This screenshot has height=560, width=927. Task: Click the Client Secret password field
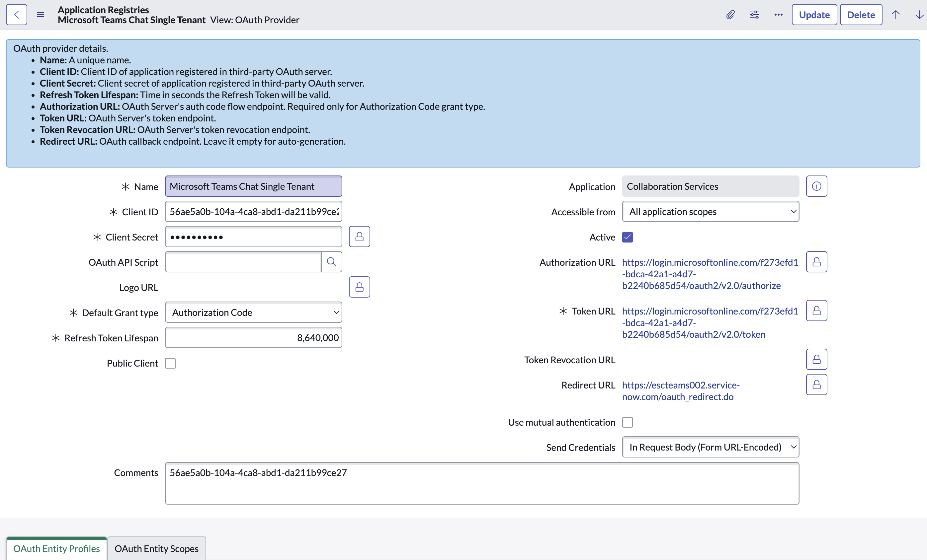click(254, 237)
